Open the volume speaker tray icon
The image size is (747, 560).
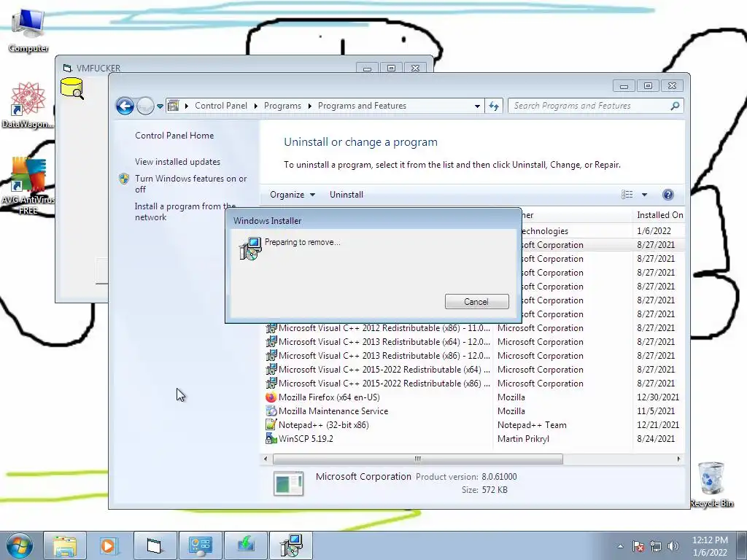673,546
